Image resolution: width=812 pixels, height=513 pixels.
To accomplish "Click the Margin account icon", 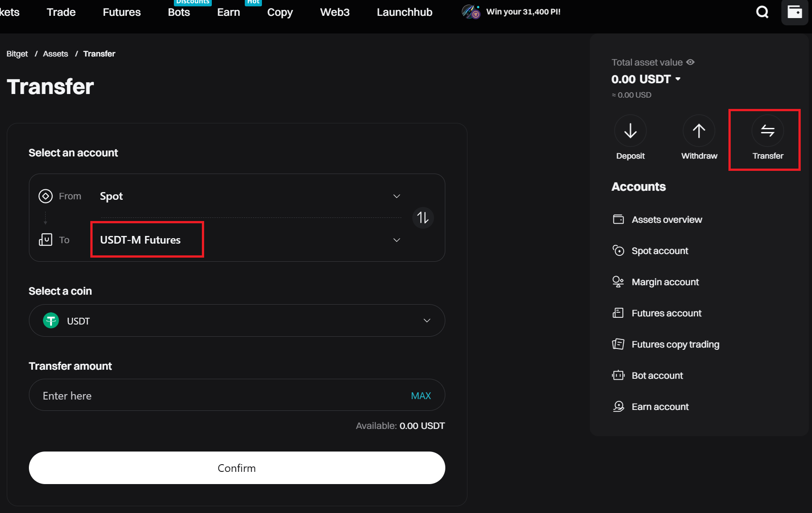I will click(618, 282).
